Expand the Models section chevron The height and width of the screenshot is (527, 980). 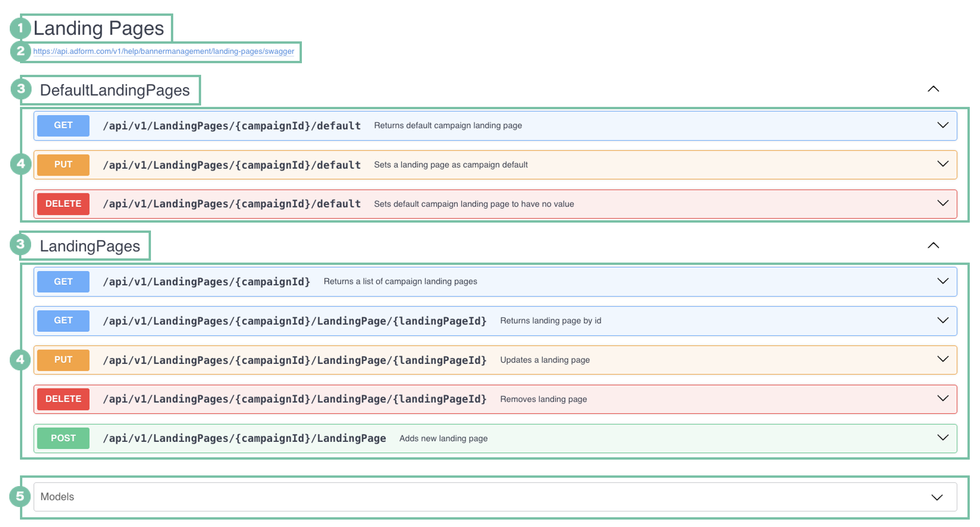[x=937, y=497]
